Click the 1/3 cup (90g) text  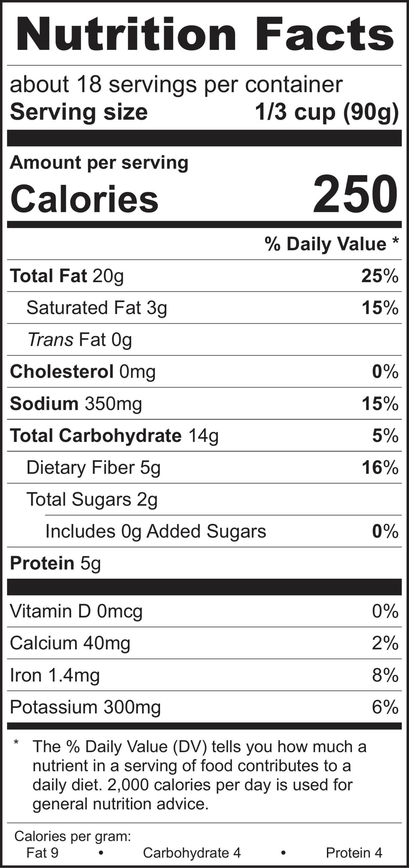click(327, 112)
